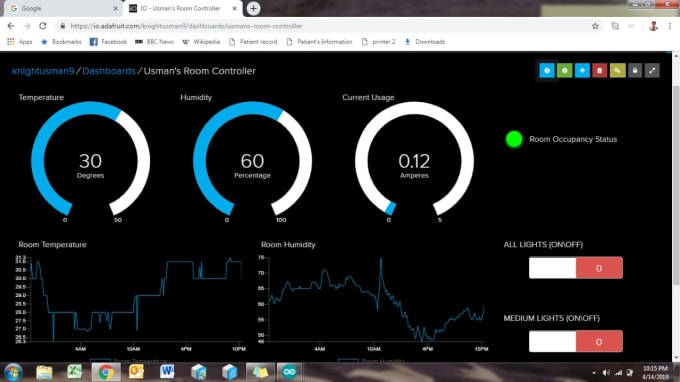Open the Chrome profile avatar menu
Viewport: 680px width, 382px height.
[654, 26]
